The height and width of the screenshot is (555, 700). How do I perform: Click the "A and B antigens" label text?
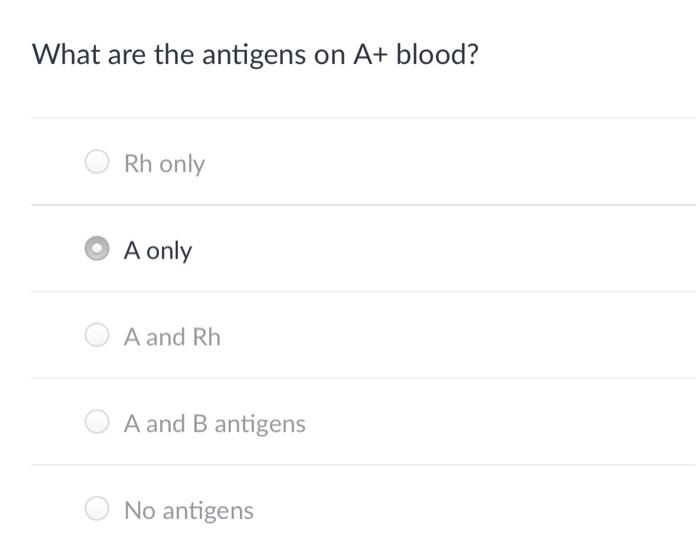(x=215, y=424)
